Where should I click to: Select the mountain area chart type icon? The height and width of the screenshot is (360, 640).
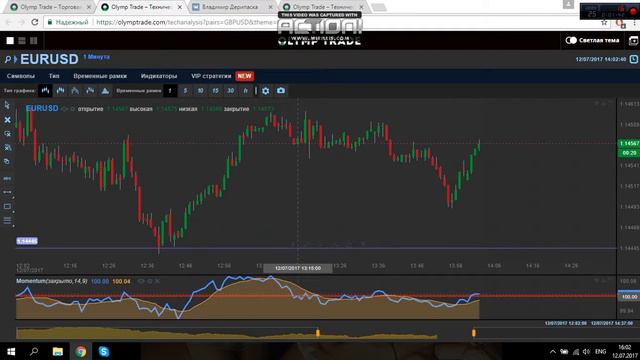click(x=105, y=91)
